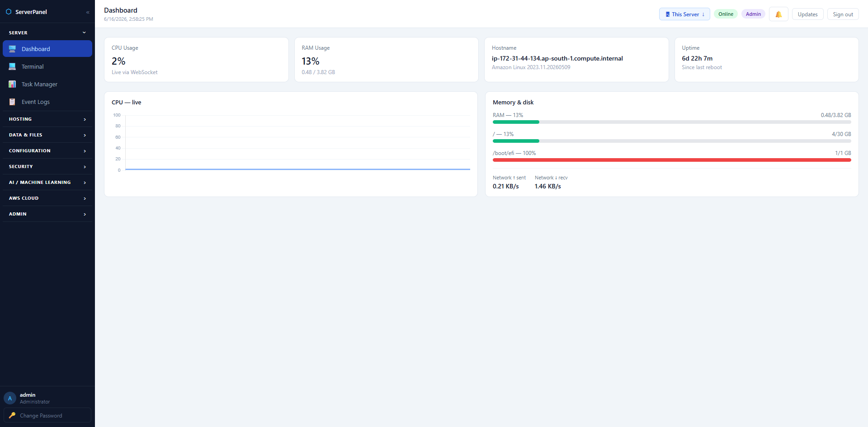Collapse the sidebar with the double-chevron icon

88,12
